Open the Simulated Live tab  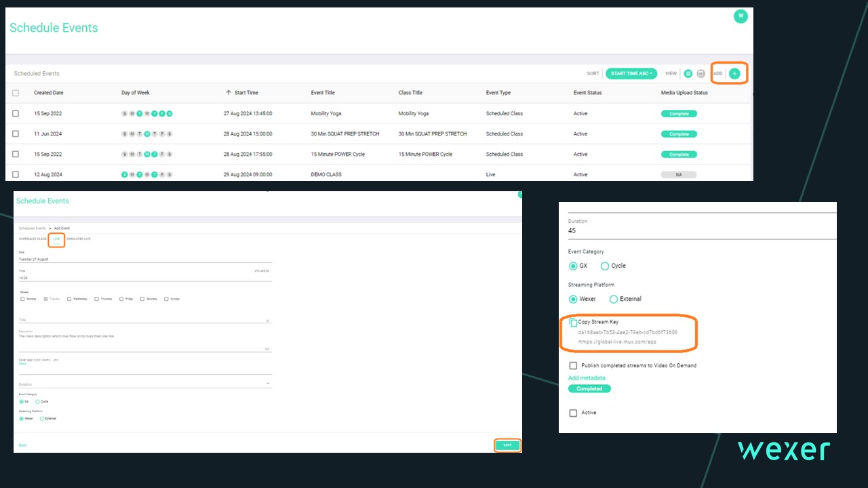click(79, 239)
